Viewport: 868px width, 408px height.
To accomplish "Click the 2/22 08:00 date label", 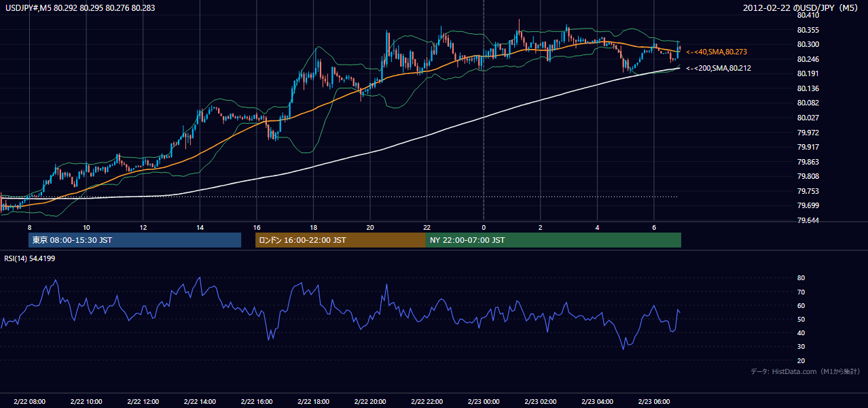I will [x=29, y=402].
